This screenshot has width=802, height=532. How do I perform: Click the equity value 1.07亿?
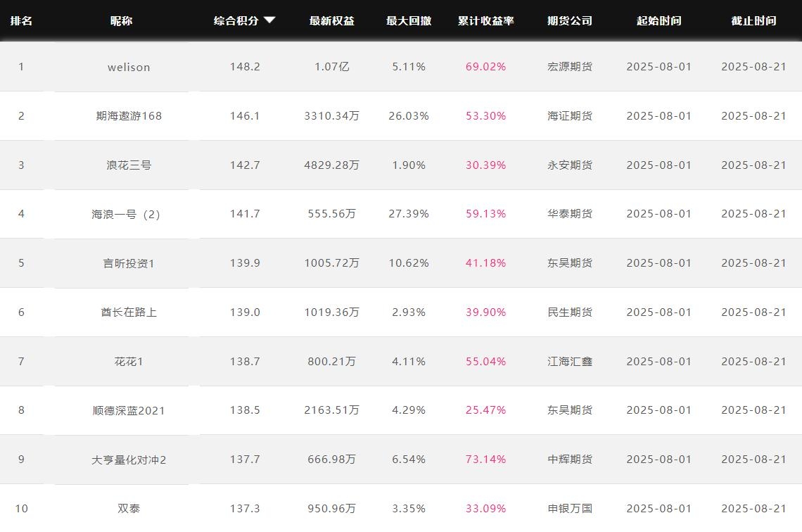332,66
